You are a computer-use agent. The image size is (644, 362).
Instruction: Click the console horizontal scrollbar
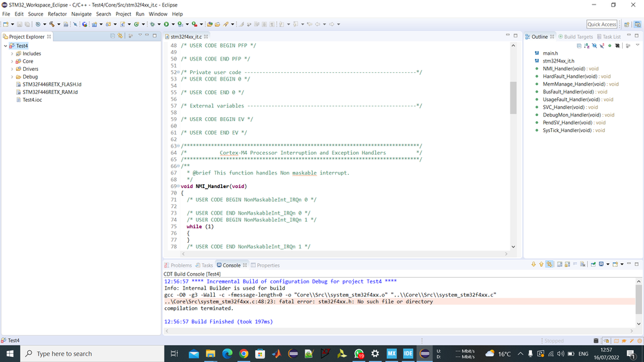coord(399,331)
